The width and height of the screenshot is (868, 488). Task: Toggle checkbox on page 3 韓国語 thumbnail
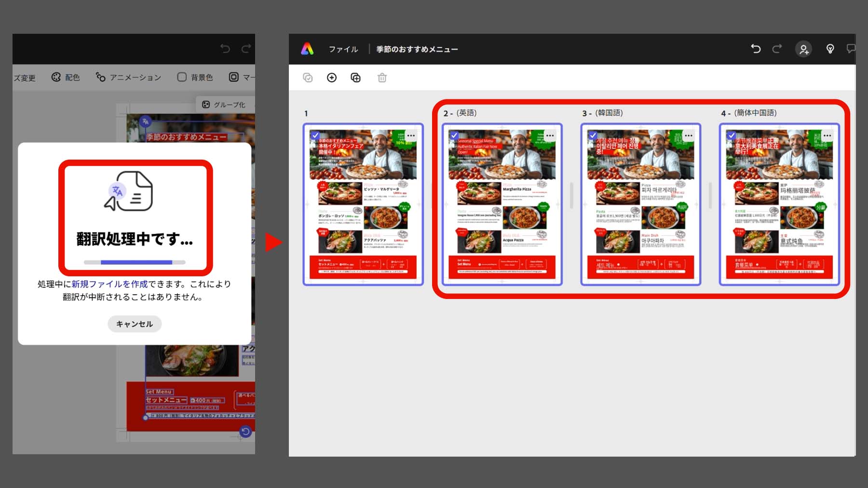click(593, 136)
